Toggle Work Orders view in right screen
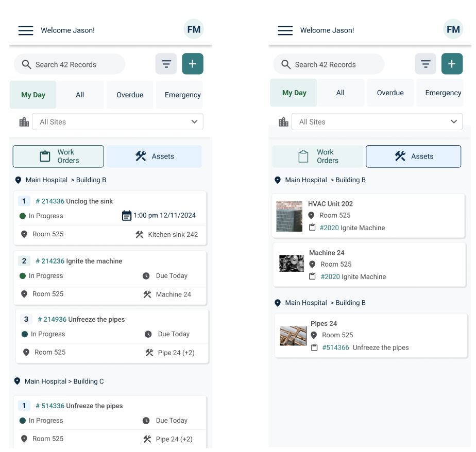Image resolution: width=476 pixels, height=452 pixels. pyautogui.click(x=317, y=156)
